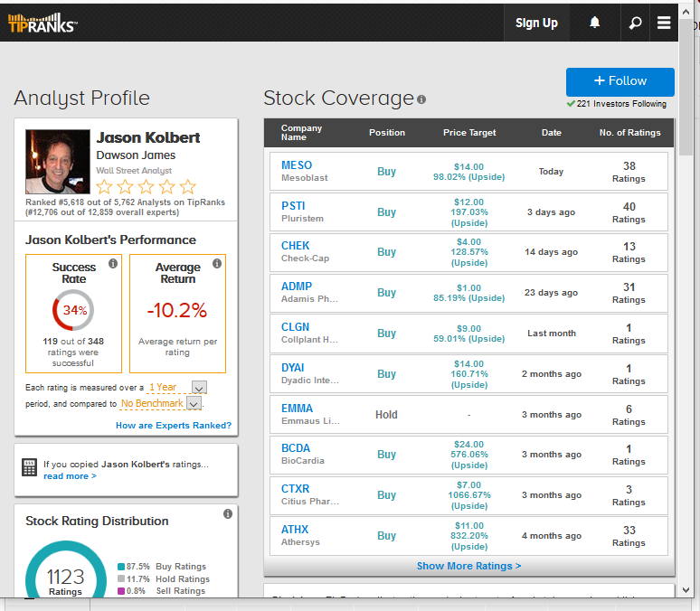This screenshot has width=700, height=611.
Task: Open the 1 Year period dropdown
Action: tap(200, 388)
